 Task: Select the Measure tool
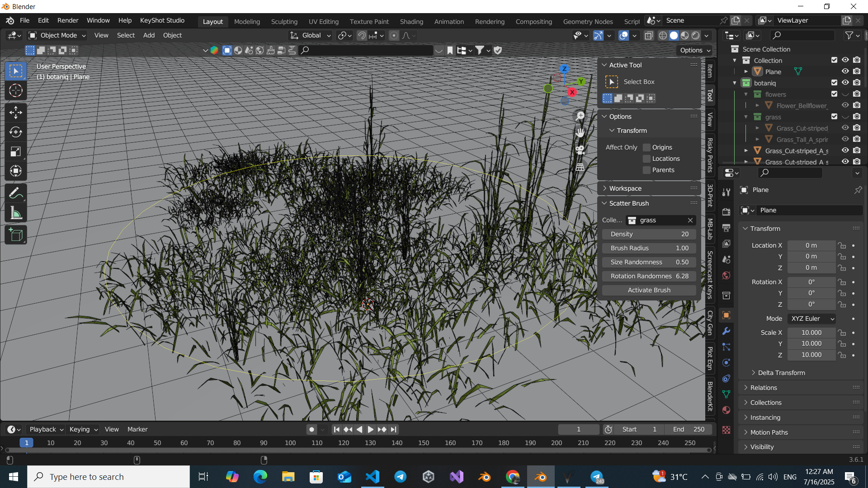click(x=16, y=212)
